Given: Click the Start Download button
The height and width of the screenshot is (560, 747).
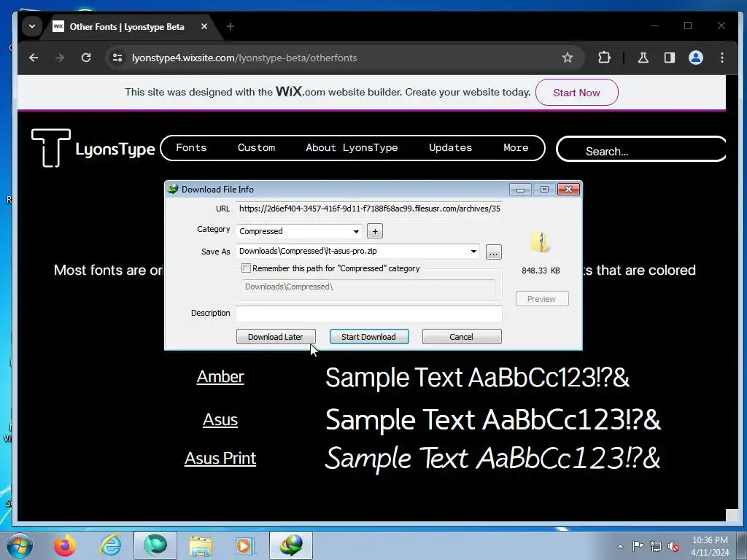Looking at the screenshot, I should 368,337.
